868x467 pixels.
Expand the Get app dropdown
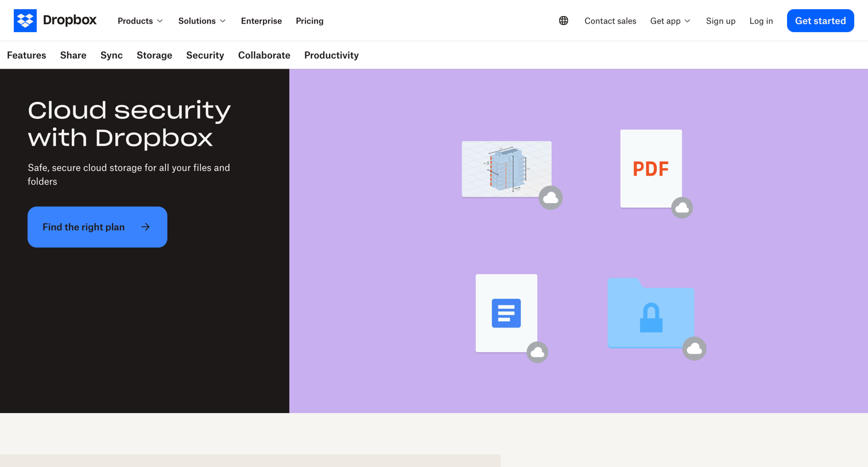click(x=671, y=21)
